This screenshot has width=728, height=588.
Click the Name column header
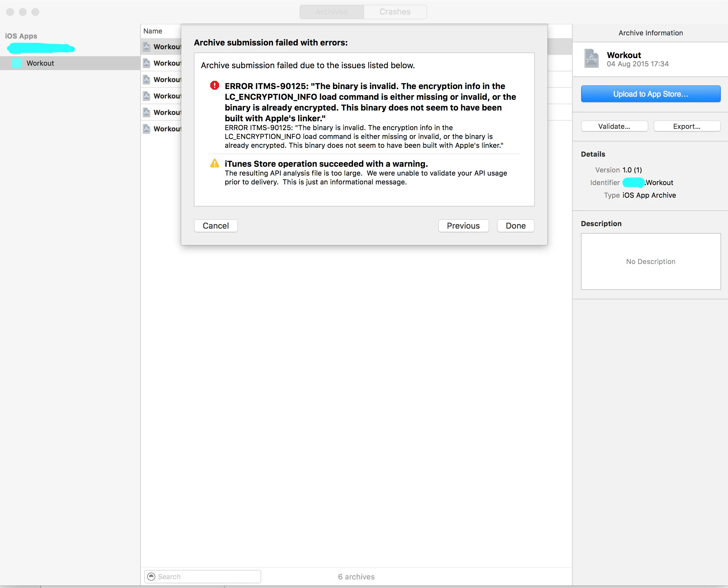point(153,31)
